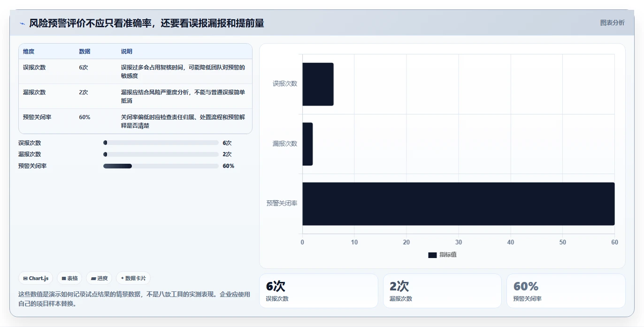Click the 误报次数 table row label
The height and width of the screenshot is (327, 644).
[x=34, y=68]
